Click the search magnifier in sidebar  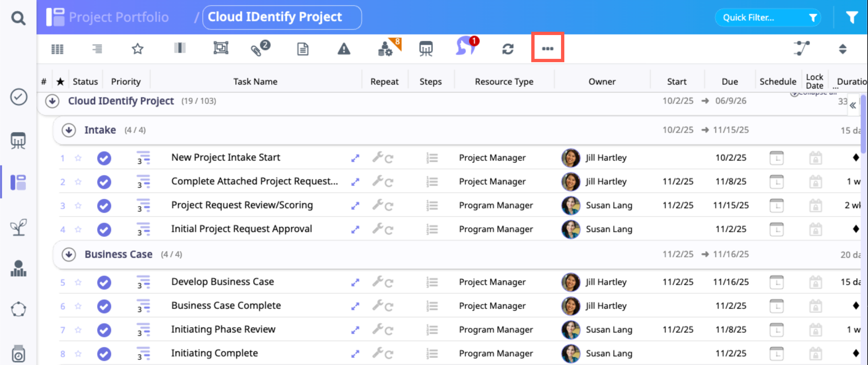(x=18, y=18)
